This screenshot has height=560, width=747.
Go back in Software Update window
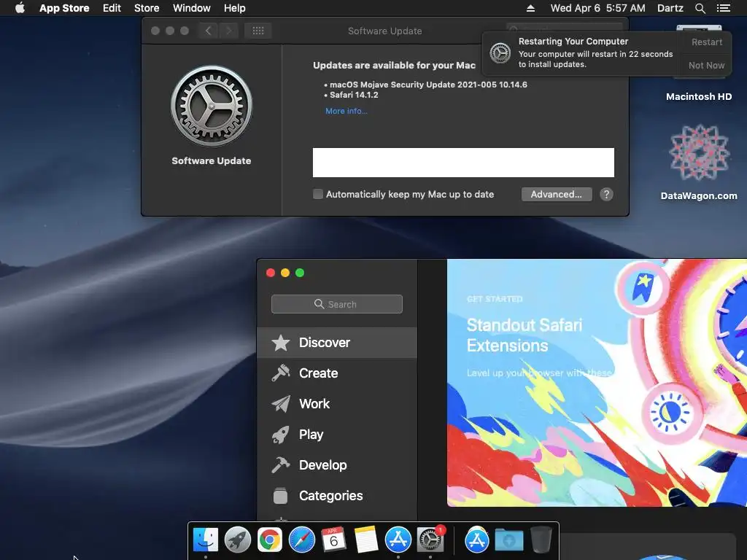tap(208, 31)
